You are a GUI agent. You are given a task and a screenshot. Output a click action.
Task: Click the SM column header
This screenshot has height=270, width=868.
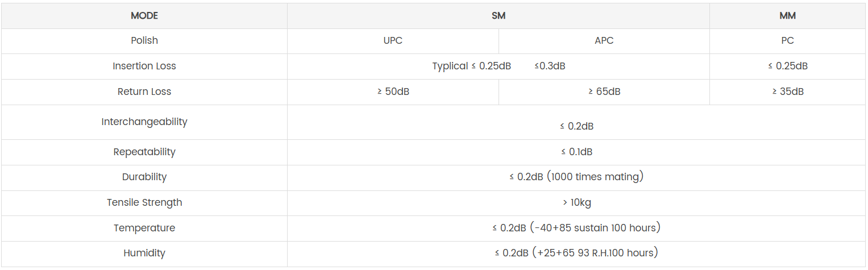499,16
